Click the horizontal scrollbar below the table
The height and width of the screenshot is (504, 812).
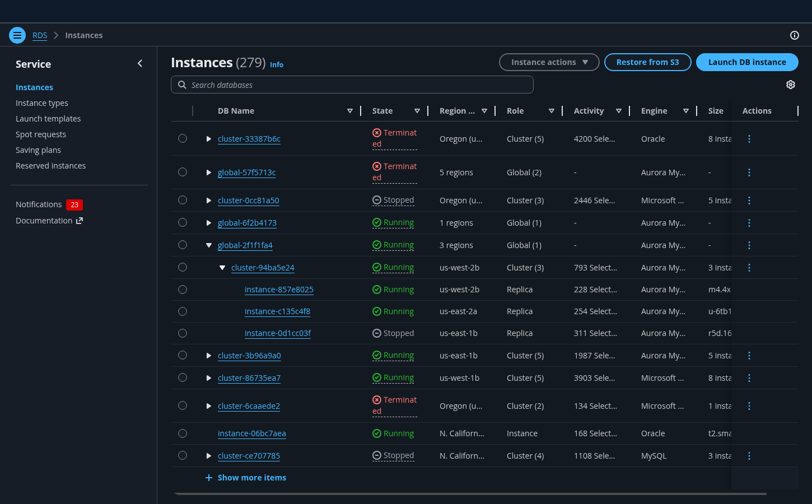(469, 494)
